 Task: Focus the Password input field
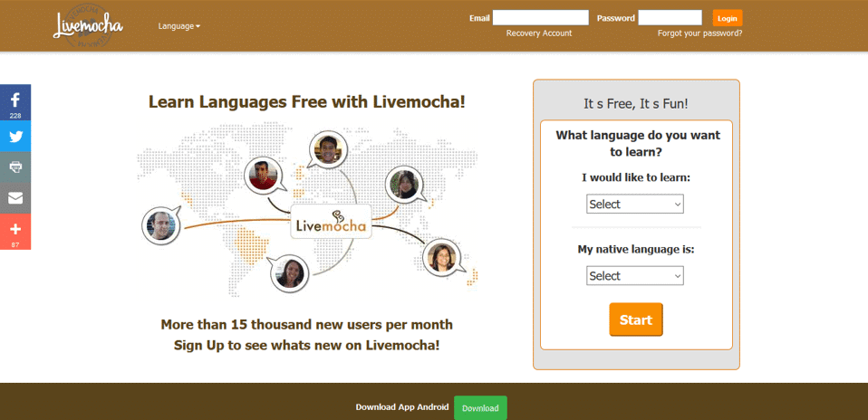pyautogui.click(x=670, y=18)
